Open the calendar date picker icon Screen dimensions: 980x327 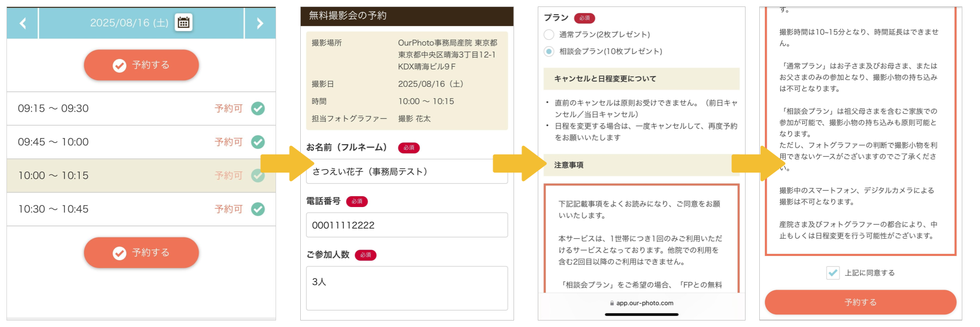(183, 23)
